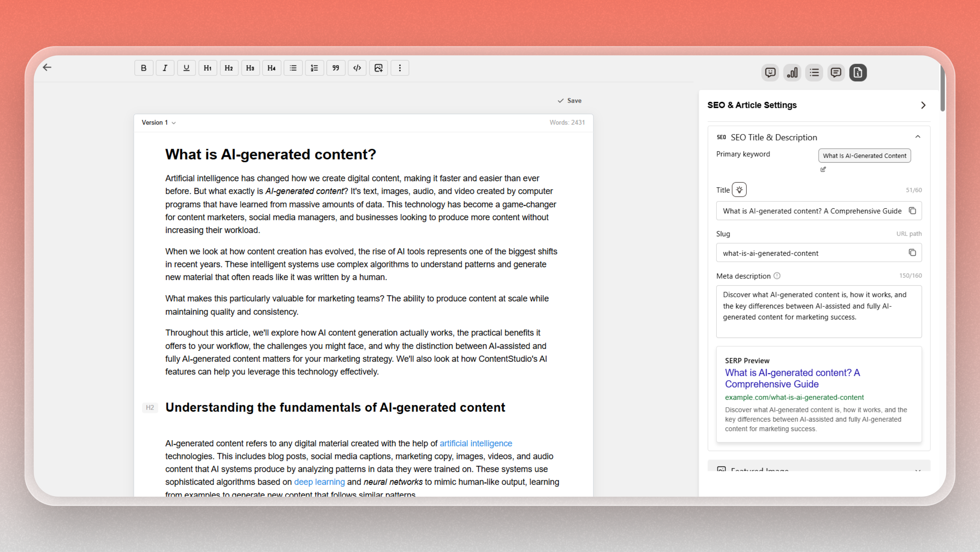980x552 pixels.
Task: Apply Heading 3 style
Action: pyautogui.click(x=250, y=68)
